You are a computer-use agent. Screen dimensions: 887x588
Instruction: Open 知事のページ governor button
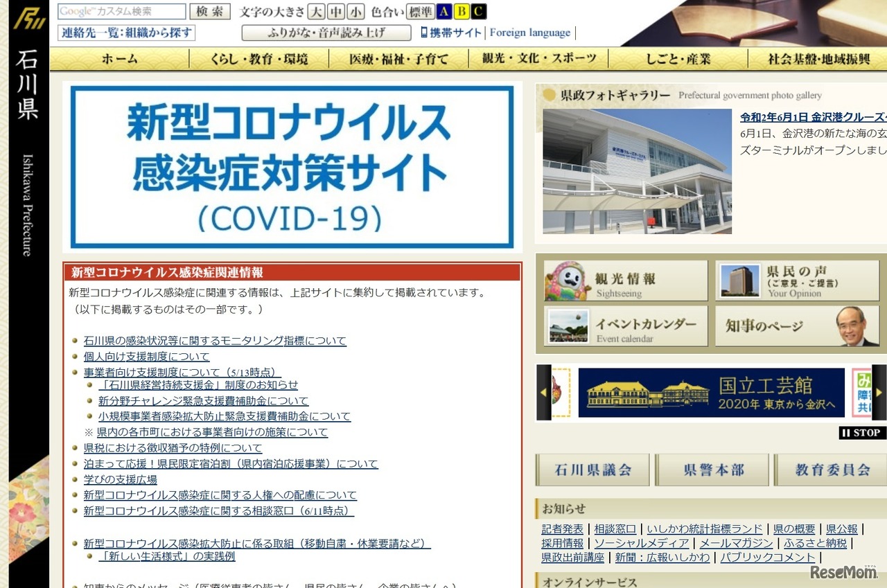pyautogui.click(x=798, y=326)
